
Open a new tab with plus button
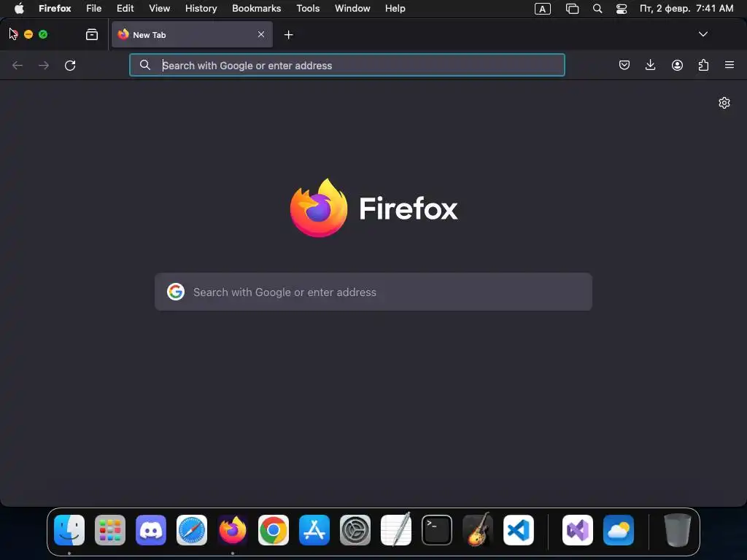coord(288,35)
